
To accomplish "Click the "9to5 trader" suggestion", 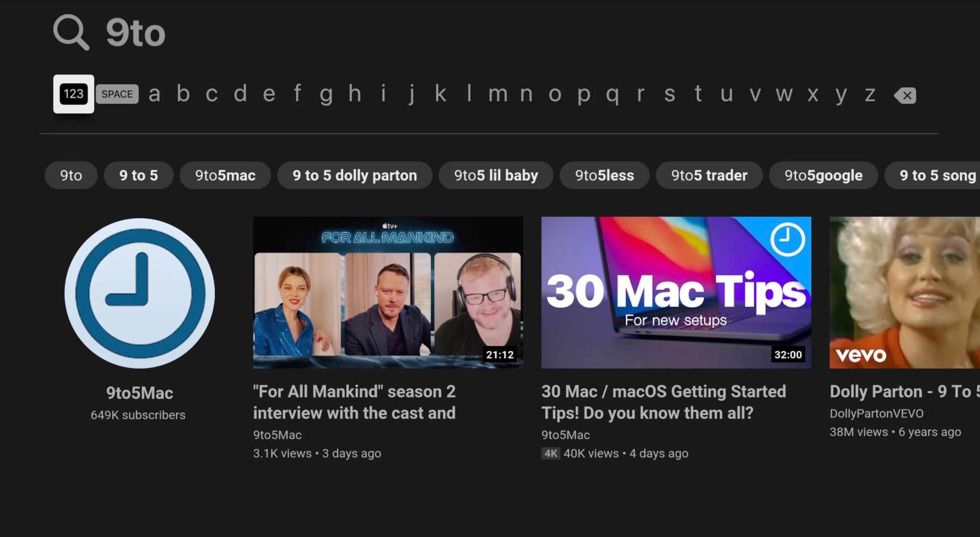I will [709, 175].
